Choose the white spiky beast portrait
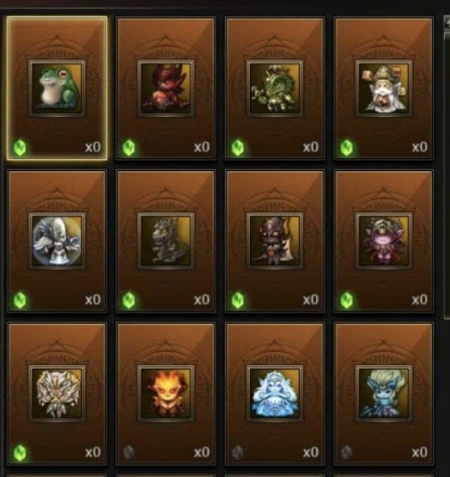The height and width of the screenshot is (477, 450). point(57,393)
